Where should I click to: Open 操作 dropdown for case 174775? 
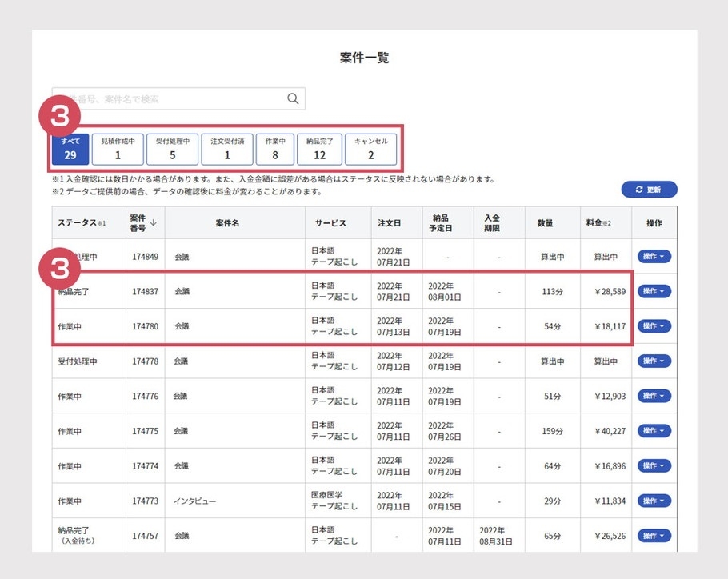pyautogui.click(x=654, y=431)
